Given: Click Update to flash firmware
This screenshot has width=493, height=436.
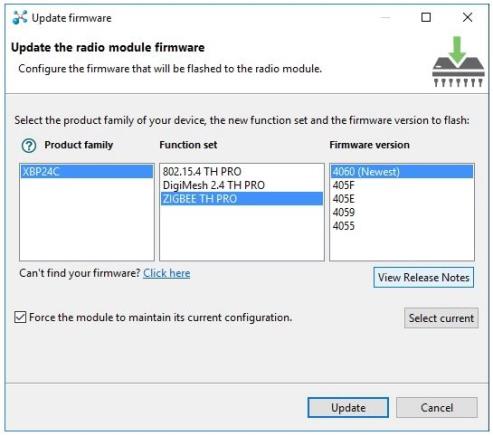Looking at the screenshot, I should [x=348, y=407].
